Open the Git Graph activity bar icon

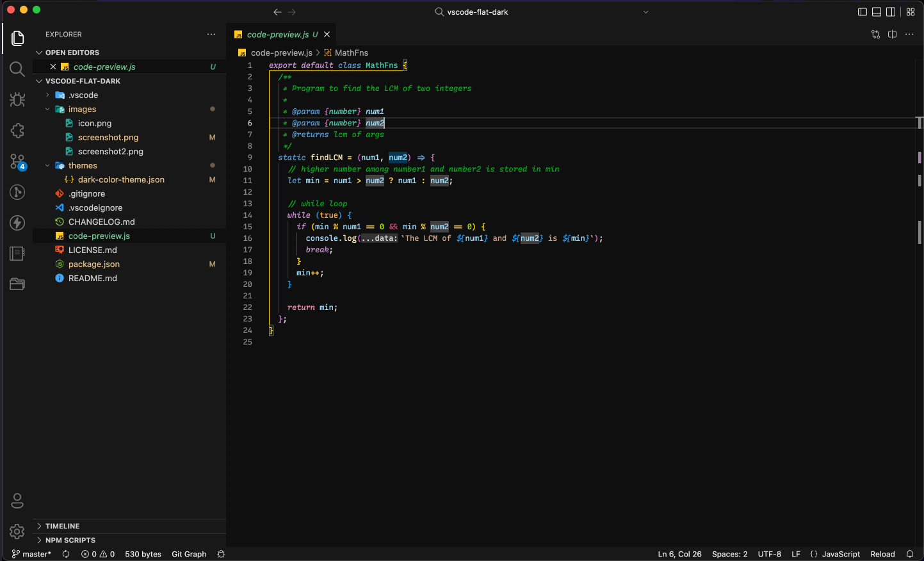17,192
